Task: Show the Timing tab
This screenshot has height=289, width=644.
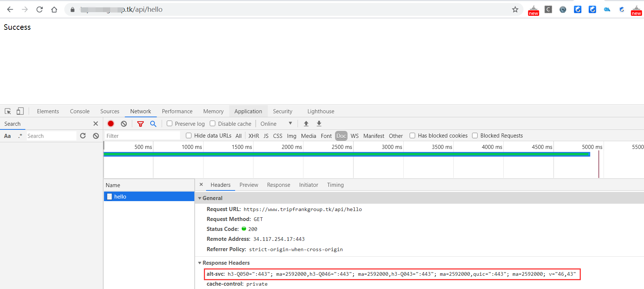Action: click(x=335, y=185)
